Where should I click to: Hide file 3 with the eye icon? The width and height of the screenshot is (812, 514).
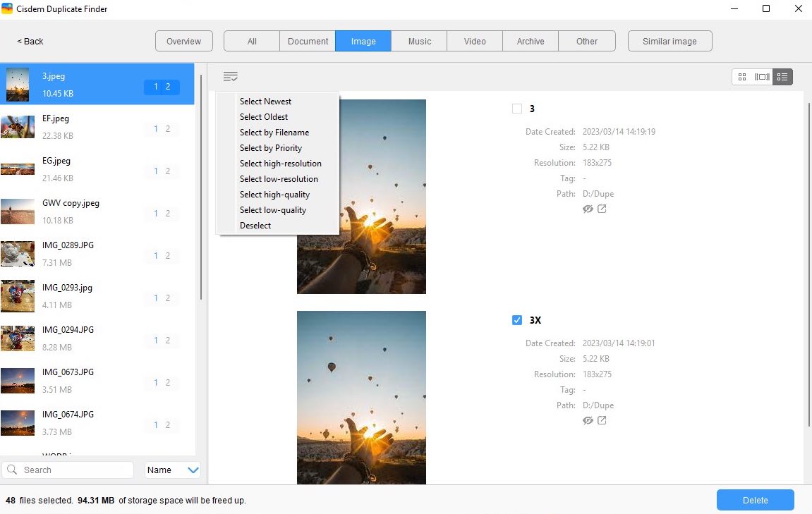[x=588, y=209]
